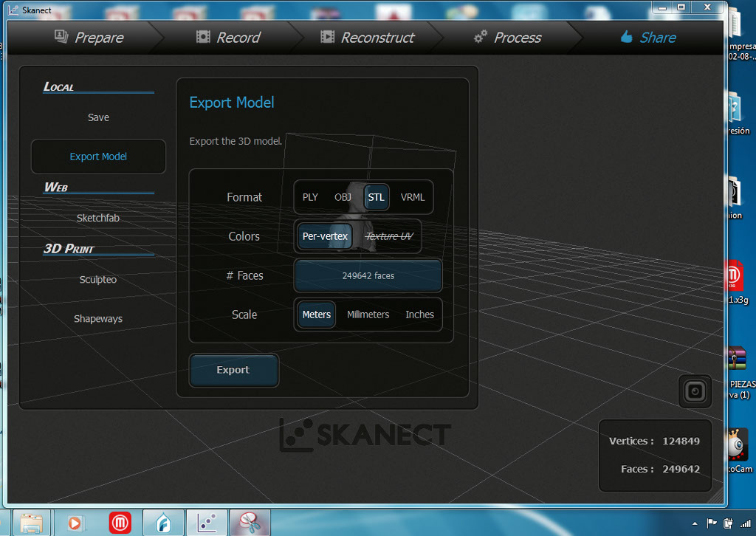This screenshot has width=756, height=536.
Task: Open the WinRAR PIEZAS archive on desktop
Action: click(x=739, y=372)
